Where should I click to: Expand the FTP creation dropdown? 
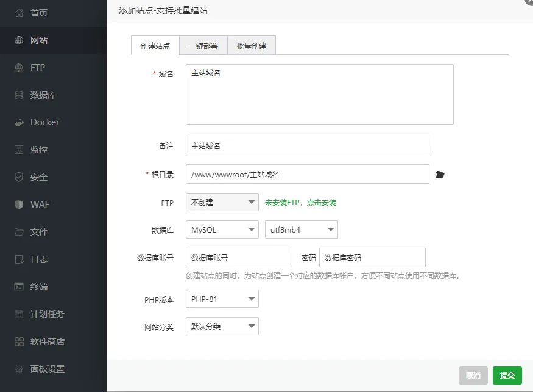pyautogui.click(x=222, y=202)
